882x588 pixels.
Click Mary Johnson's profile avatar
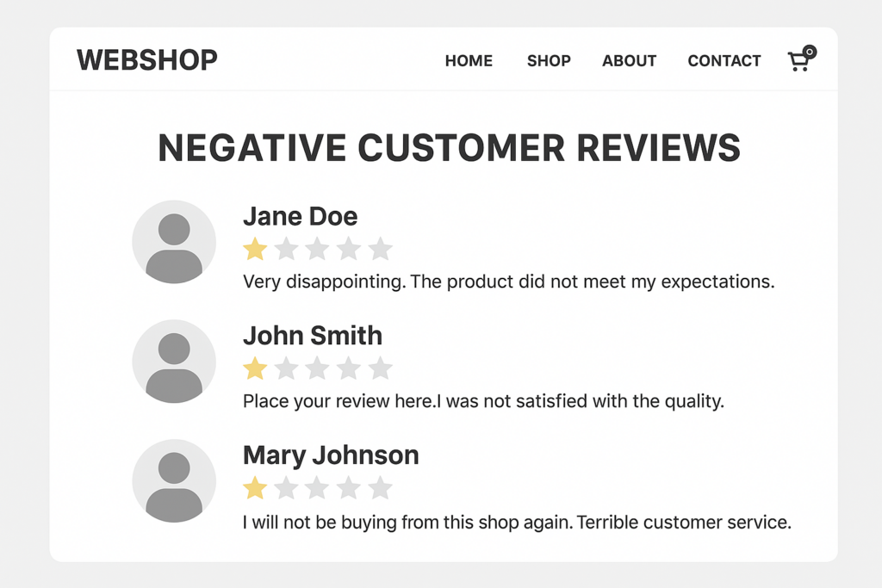(174, 481)
